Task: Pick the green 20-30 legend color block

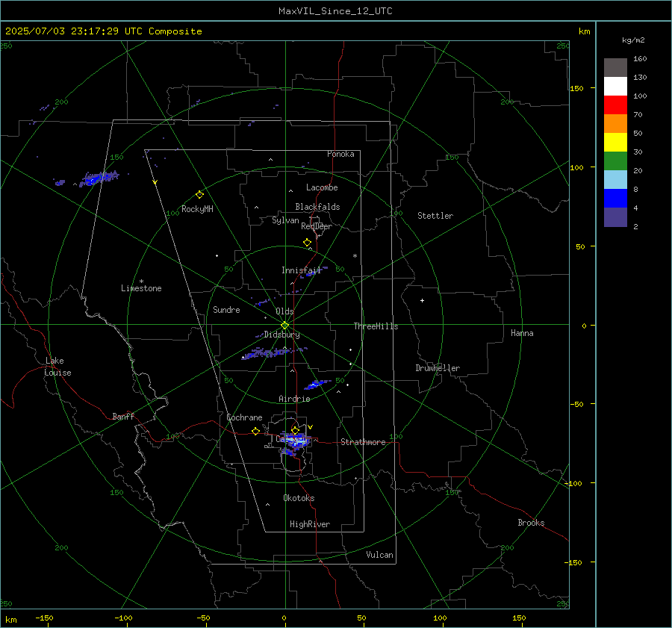Action: click(x=615, y=161)
